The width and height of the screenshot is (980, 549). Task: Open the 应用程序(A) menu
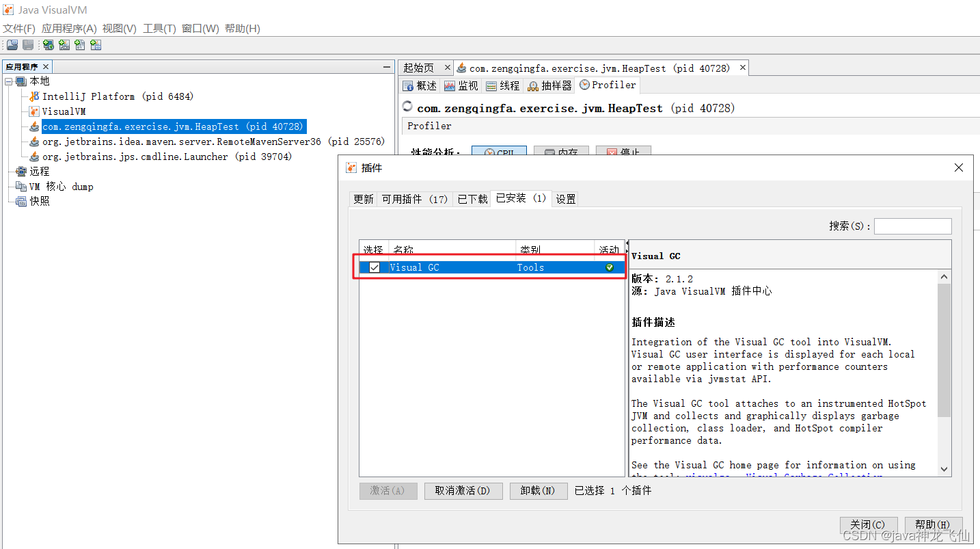(69, 29)
